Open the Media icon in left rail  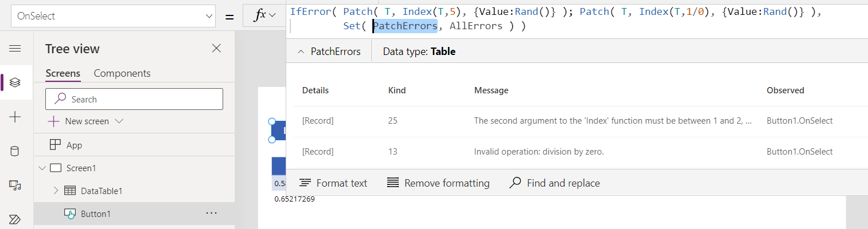[15, 185]
